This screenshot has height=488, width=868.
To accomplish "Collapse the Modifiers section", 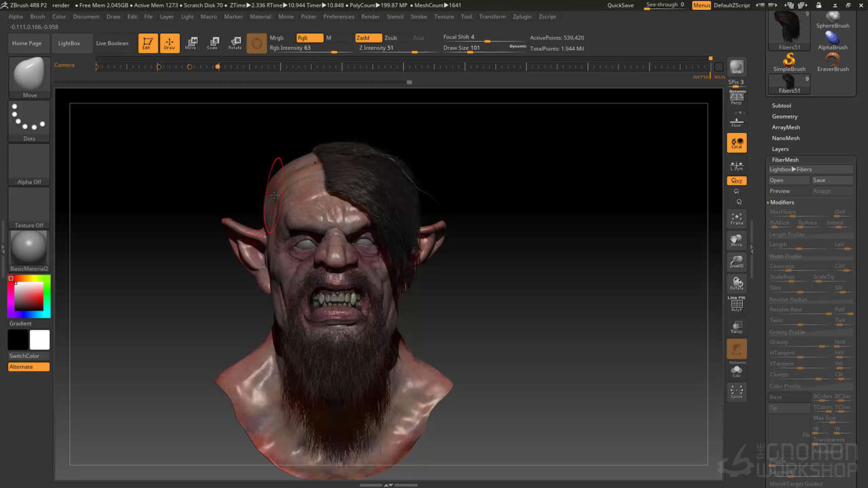I will point(782,203).
